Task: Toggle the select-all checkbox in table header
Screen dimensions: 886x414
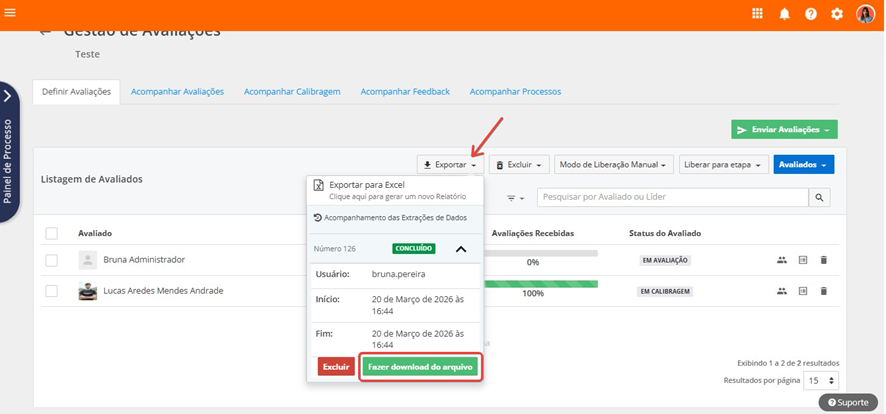Action: [x=51, y=233]
